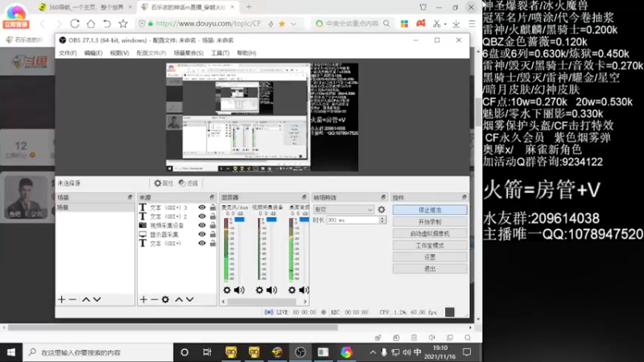Adjust 桌面音频 volume slider
Image resolution: width=644 pixels, height=362 pixels.
pyautogui.click(x=304, y=220)
